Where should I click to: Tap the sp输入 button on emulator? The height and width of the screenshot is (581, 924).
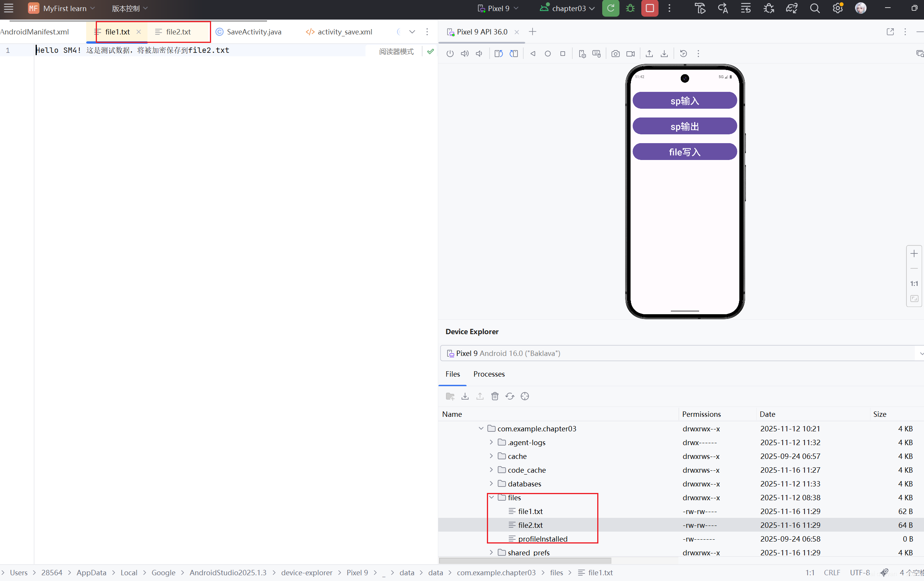[x=684, y=101]
